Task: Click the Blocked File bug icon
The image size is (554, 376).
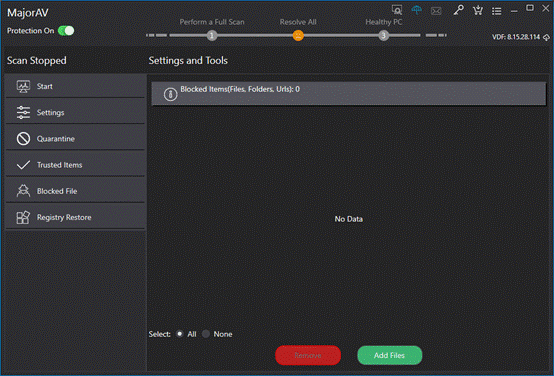Action: click(23, 191)
